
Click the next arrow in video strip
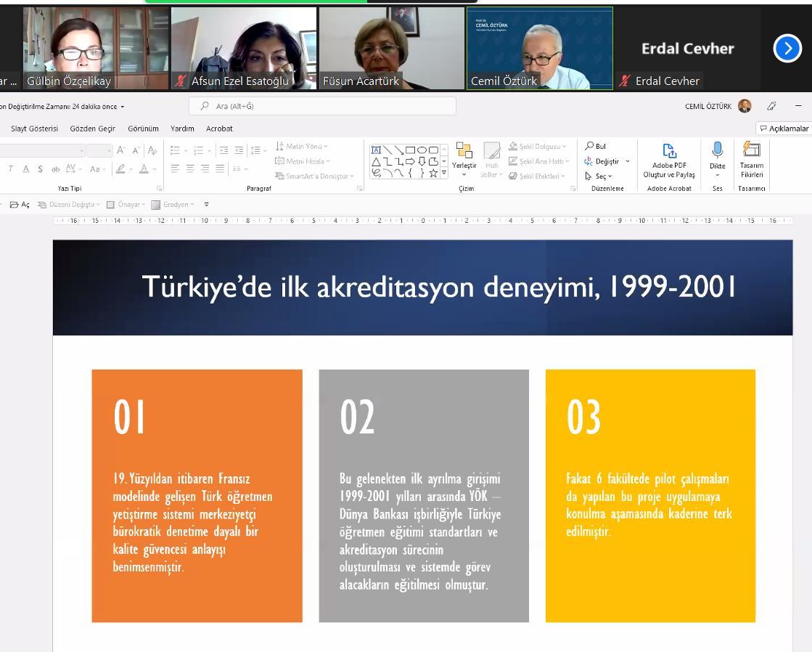pos(787,49)
